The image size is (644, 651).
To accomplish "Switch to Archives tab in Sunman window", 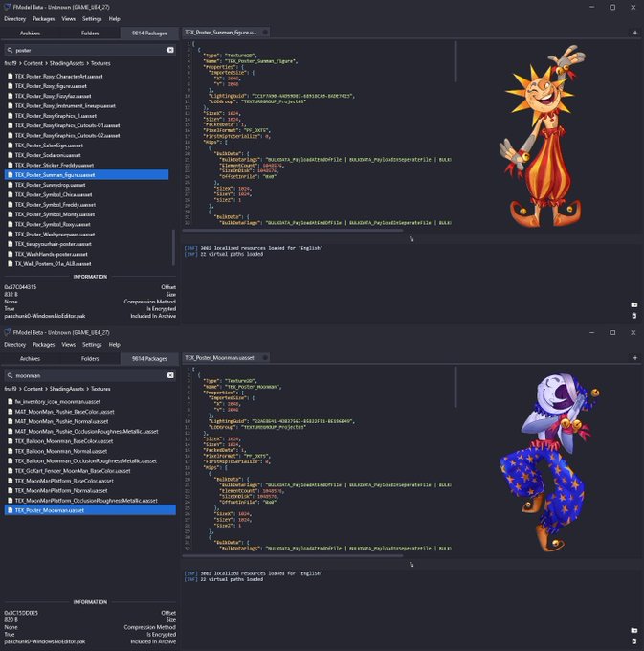I will (x=30, y=33).
